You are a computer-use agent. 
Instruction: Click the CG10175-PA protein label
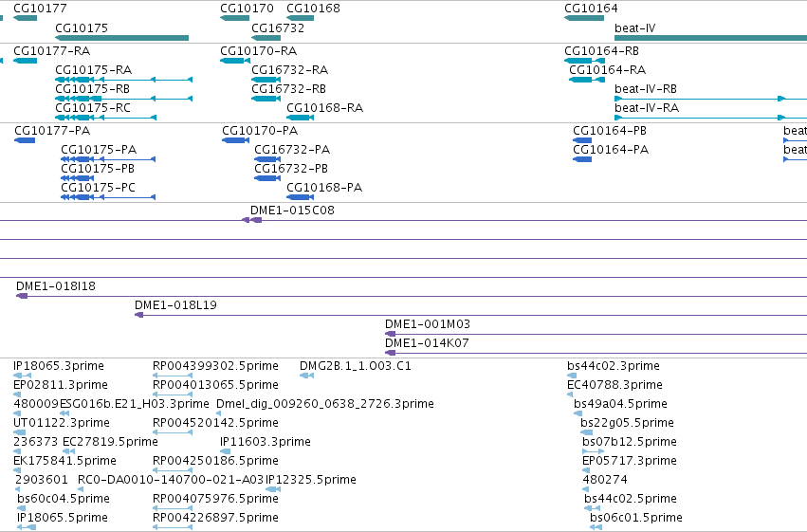(99, 150)
